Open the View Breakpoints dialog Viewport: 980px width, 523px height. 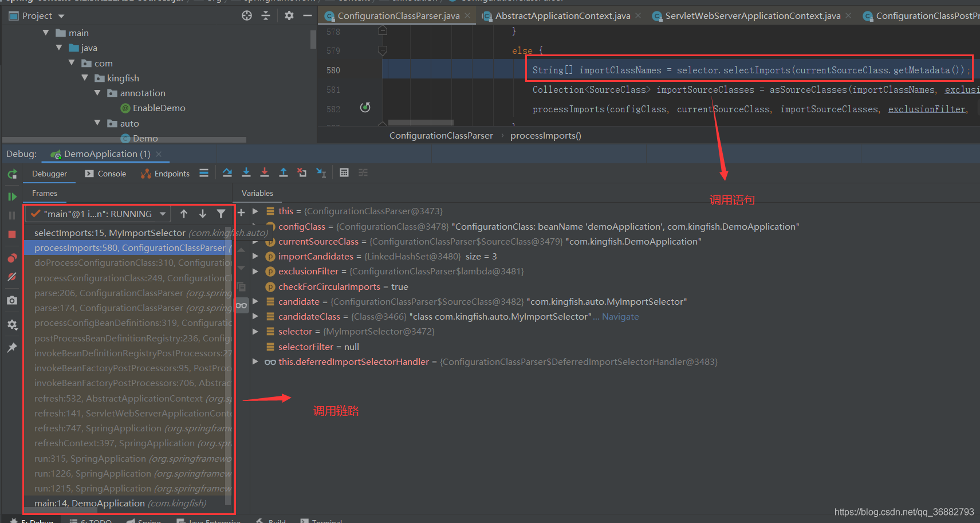tap(12, 258)
